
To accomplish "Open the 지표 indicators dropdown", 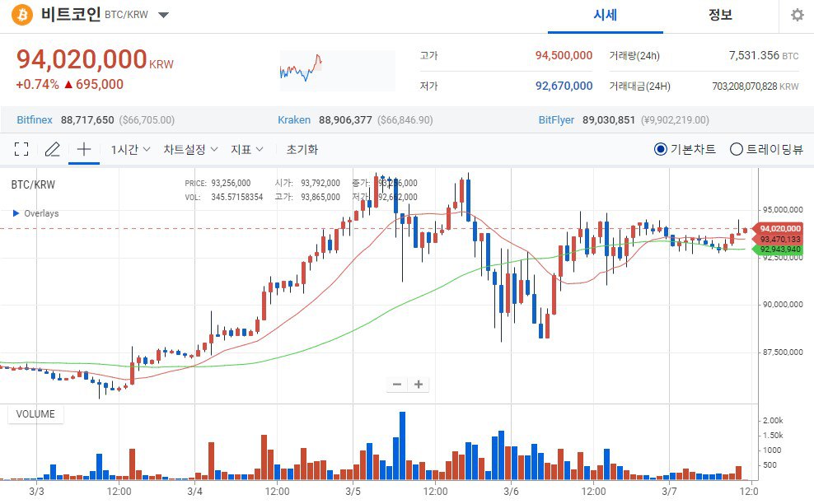I will (247, 150).
